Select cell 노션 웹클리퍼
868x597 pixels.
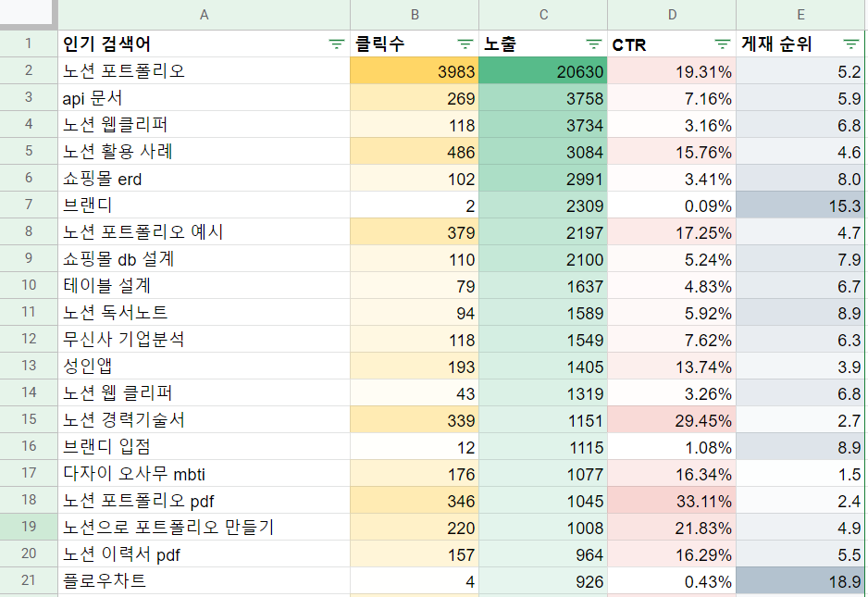coord(205,125)
